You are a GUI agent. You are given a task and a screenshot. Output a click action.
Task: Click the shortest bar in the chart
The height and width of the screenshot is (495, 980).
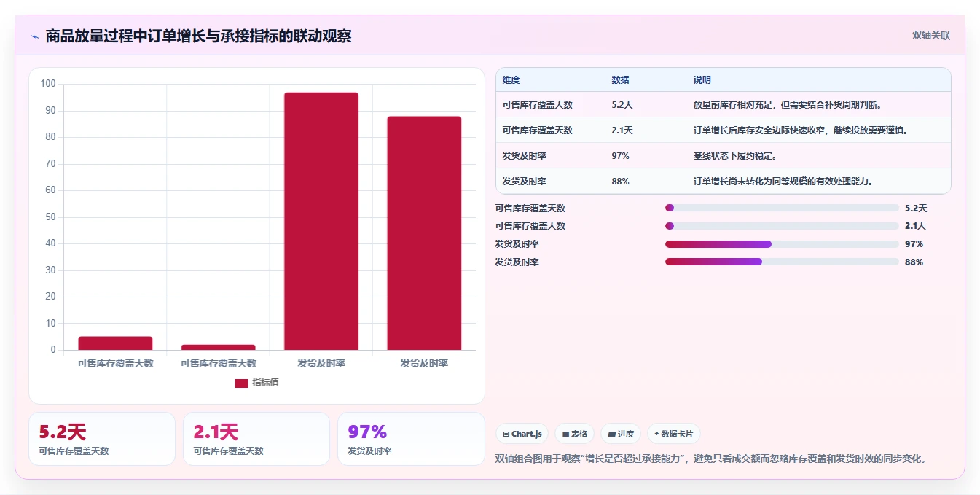[x=219, y=347]
